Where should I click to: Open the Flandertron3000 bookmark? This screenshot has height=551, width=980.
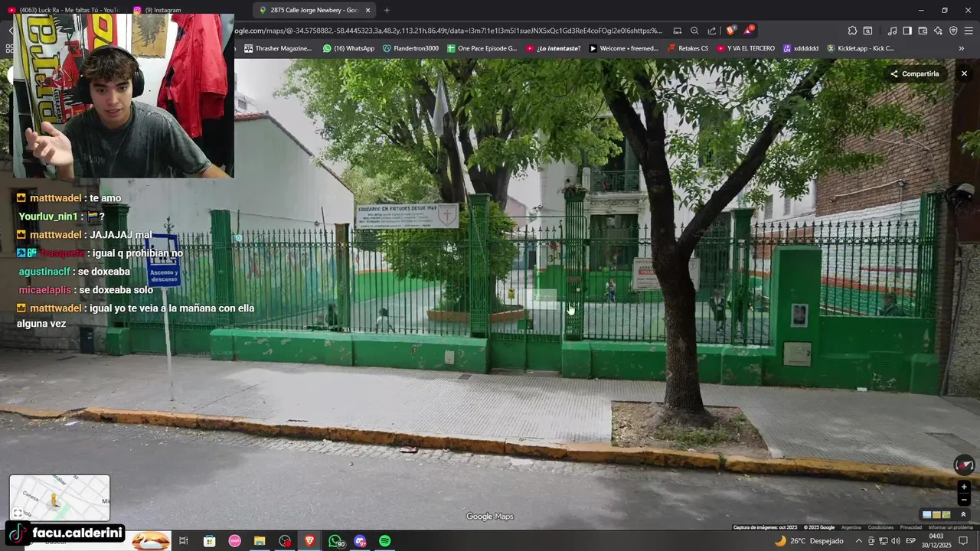[410, 48]
